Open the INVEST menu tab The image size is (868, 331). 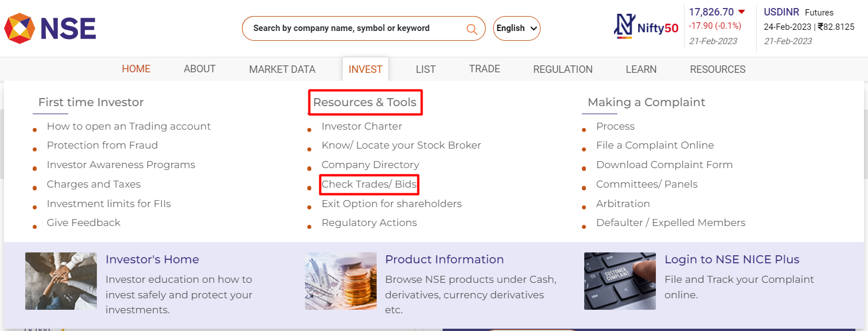point(365,69)
